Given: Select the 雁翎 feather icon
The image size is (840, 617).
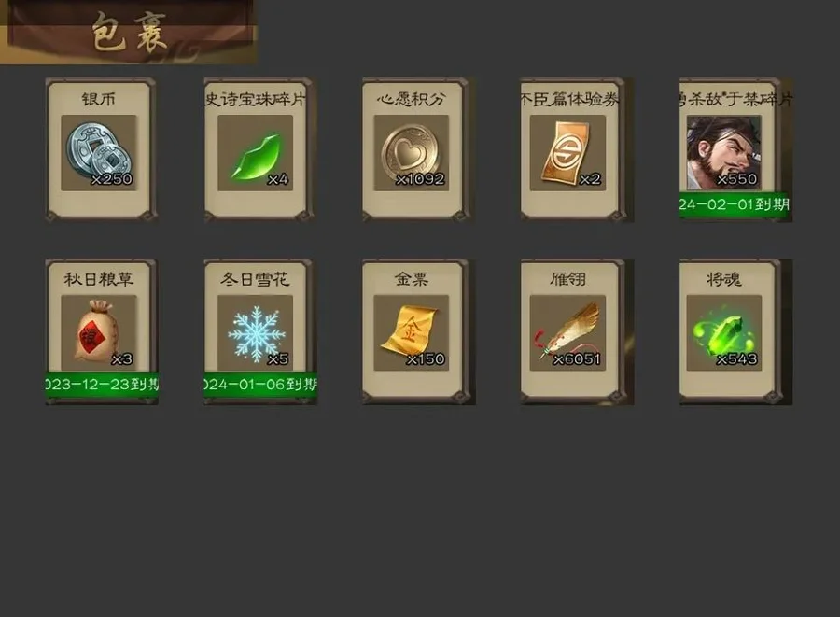Looking at the screenshot, I should (x=567, y=332).
